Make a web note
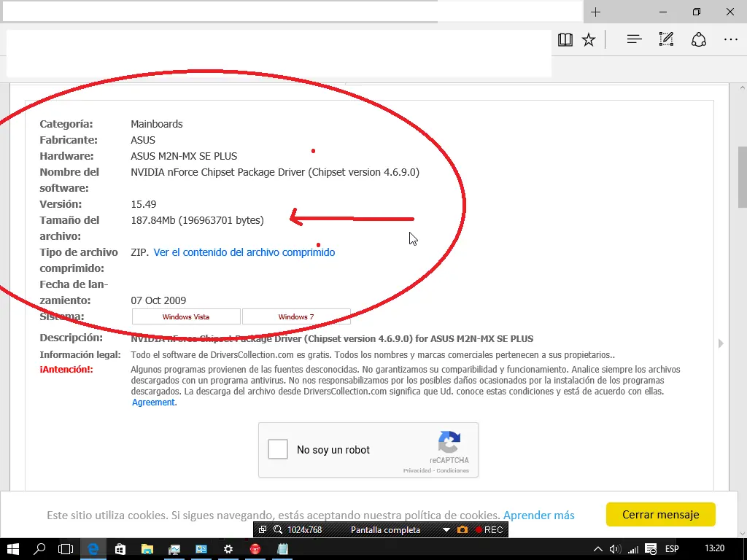The height and width of the screenshot is (560, 747). 666,39
